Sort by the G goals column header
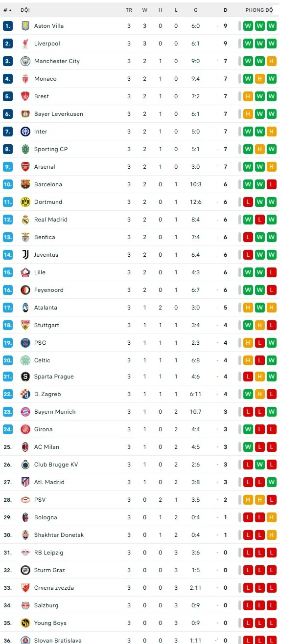302x644 pixels. tap(196, 10)
